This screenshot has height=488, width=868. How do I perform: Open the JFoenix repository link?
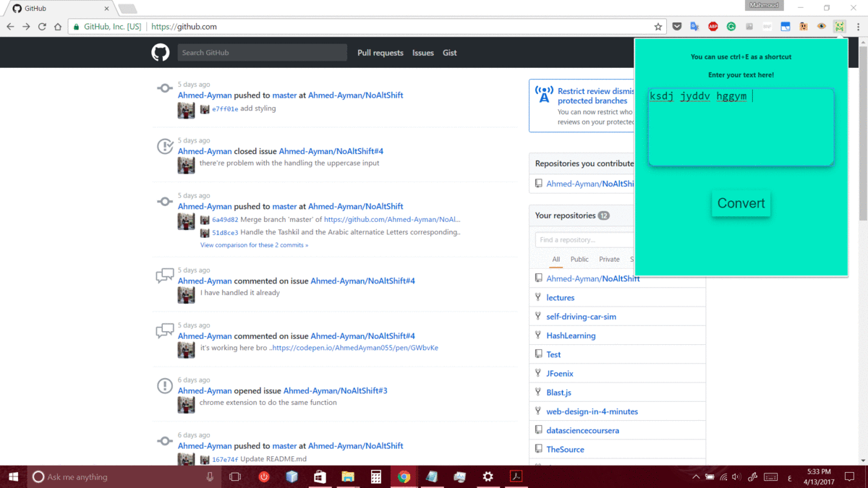(560, 374)
